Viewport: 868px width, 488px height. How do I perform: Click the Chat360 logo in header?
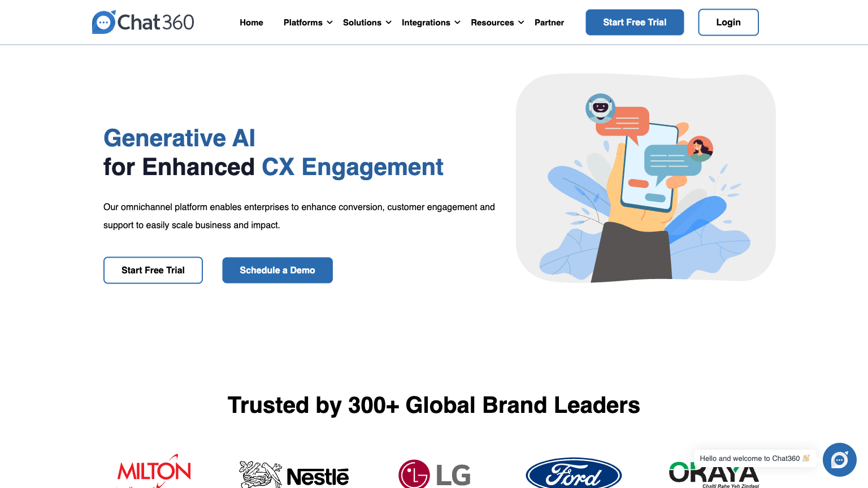pos(143,22)
